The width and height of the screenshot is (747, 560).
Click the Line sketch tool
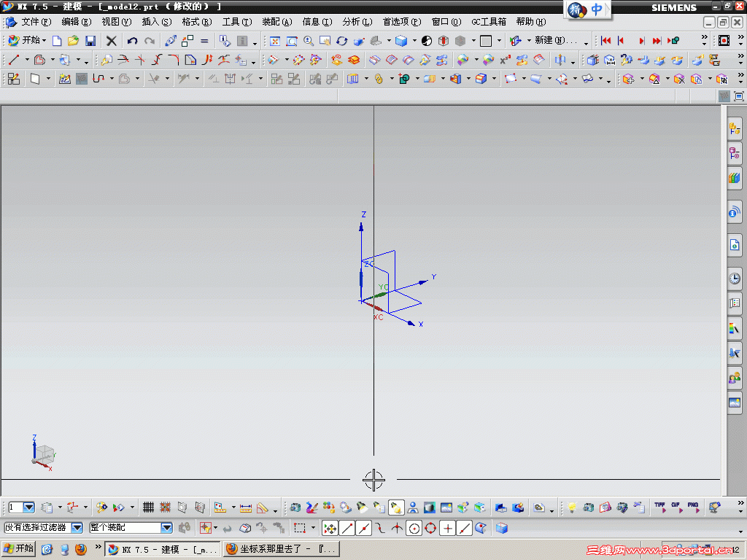click(14, 60)
